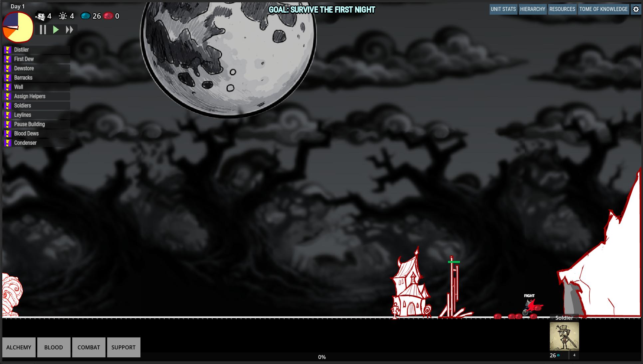Click the population imp face icon

click(41, 16)
